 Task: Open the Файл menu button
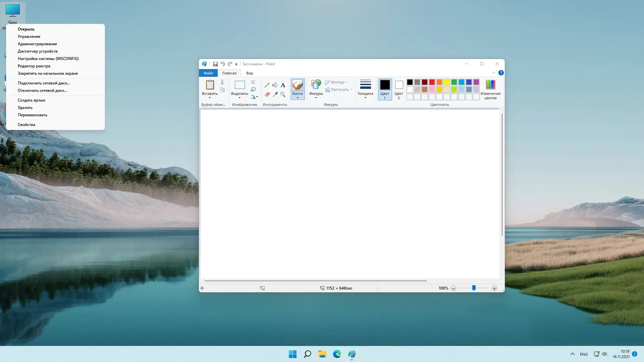208,73
